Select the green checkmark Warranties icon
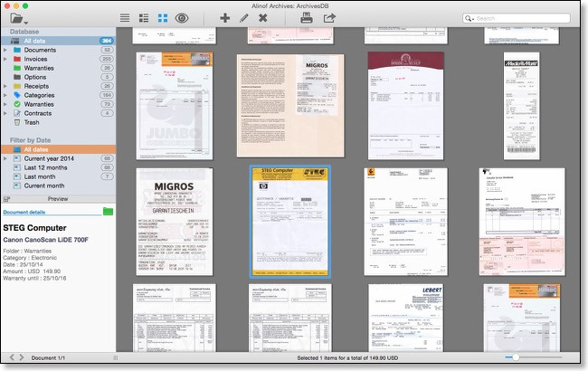The height and width of the screenshot is (371, 588). click(17, 104)
